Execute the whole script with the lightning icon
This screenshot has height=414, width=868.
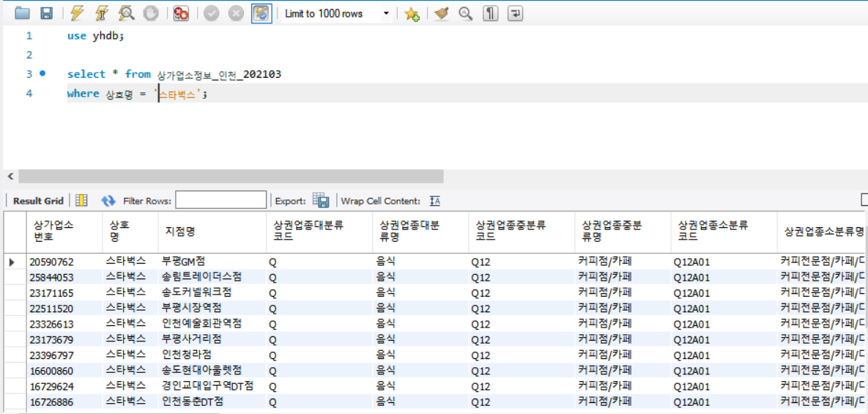78,14
